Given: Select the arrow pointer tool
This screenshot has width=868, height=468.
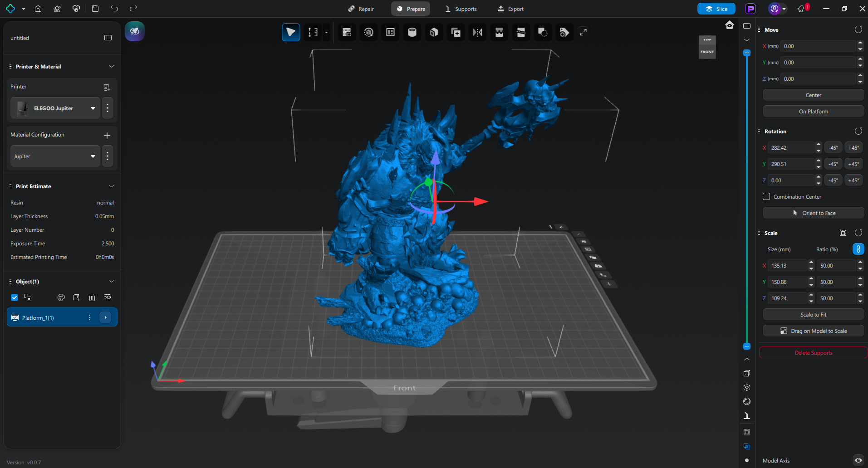Looking at the screenshot, I should (x=291, y=32).
